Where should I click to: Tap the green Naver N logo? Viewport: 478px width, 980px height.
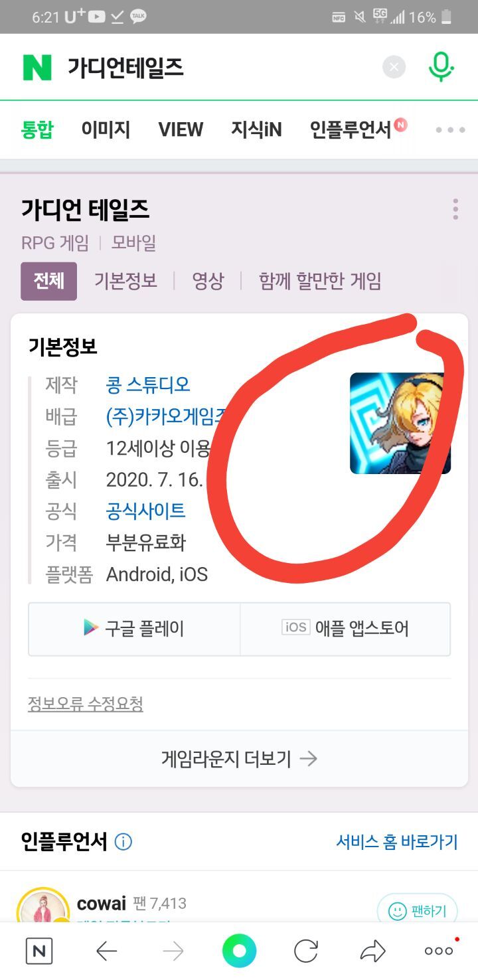pyautogui.click(x=37, y=67)
